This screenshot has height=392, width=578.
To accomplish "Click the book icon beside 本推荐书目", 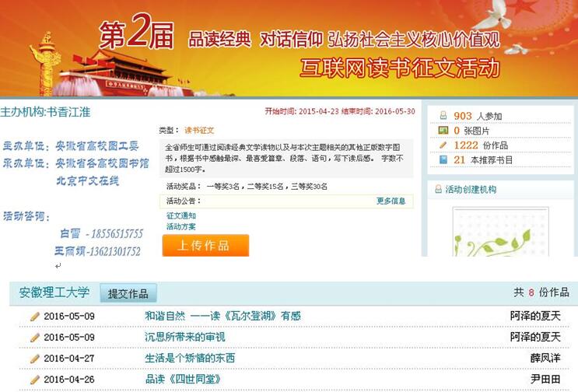I will pos(443,159).
